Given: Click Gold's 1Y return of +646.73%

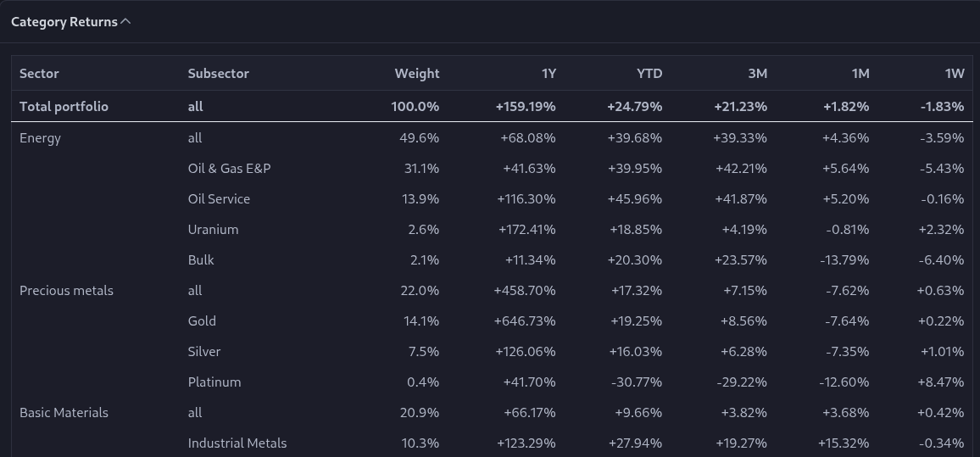Looking at the screenshot, I should tap(525, 321).
